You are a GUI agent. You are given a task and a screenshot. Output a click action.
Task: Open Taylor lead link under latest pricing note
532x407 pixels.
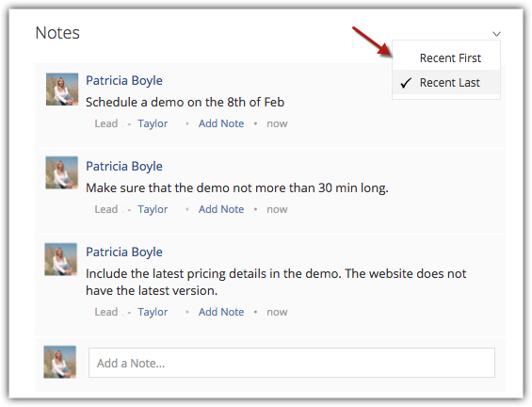coord(153,312)
